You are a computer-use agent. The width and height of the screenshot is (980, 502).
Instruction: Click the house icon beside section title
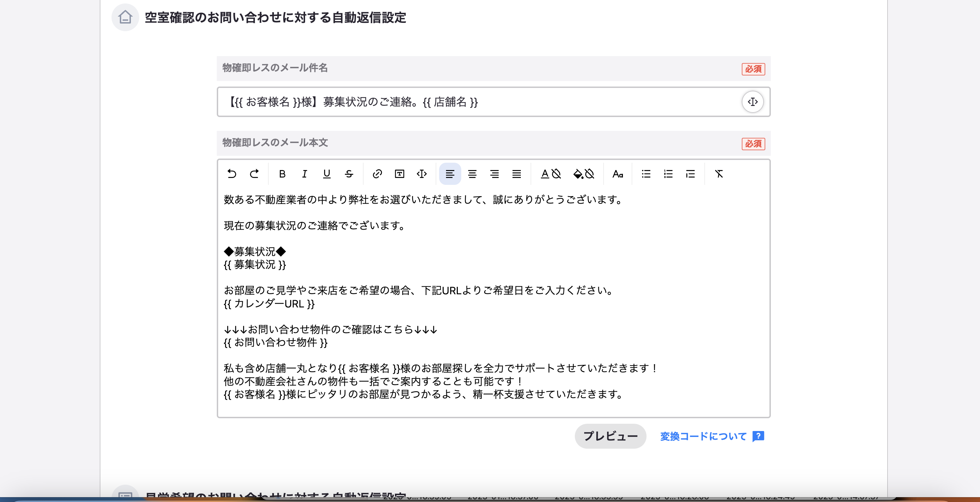[x=125, y=17]
